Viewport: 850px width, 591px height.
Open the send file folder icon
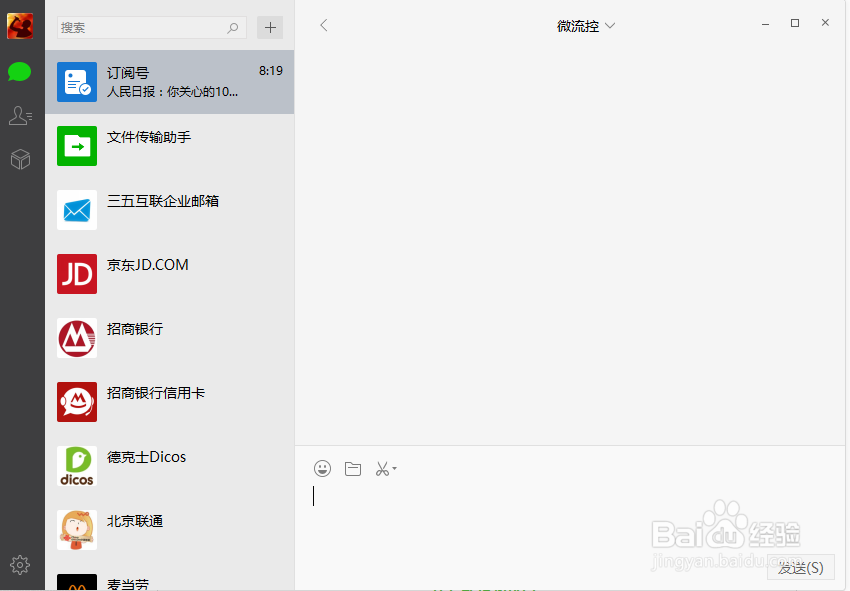(353, 468)
